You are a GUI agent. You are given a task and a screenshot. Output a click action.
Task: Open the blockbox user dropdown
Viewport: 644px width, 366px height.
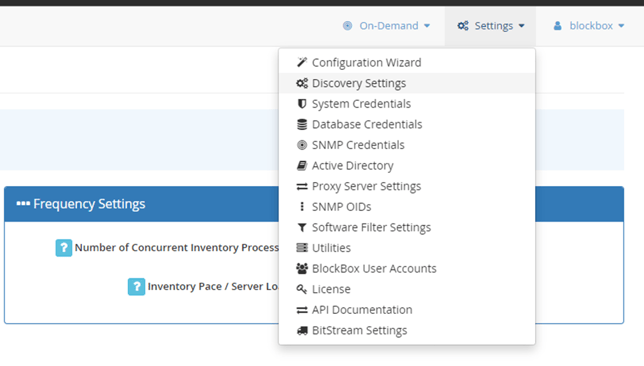[589, 26]
